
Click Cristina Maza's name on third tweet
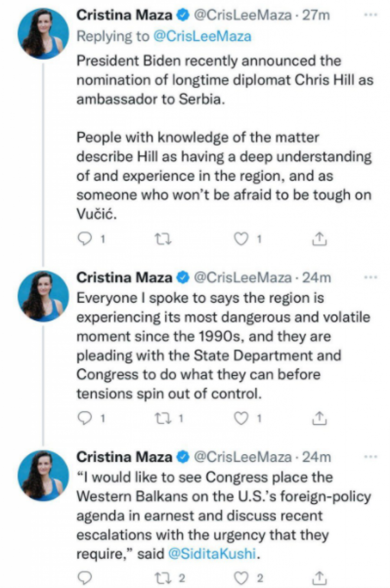(124, 457)
